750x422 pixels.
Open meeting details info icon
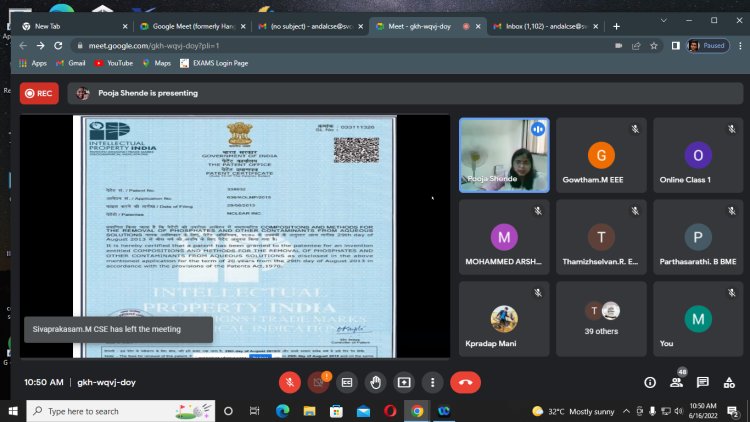(x=650, y=382)
